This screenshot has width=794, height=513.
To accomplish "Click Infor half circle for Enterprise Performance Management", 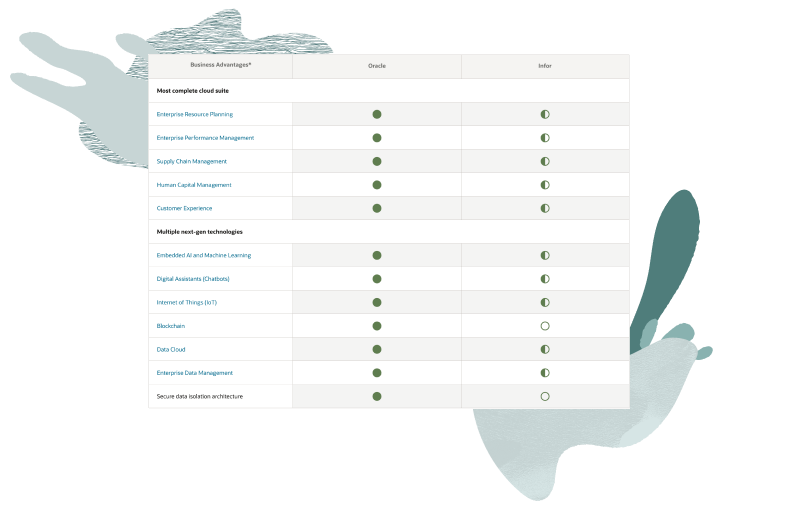I will pyautogui.click(x=545, y=138).
